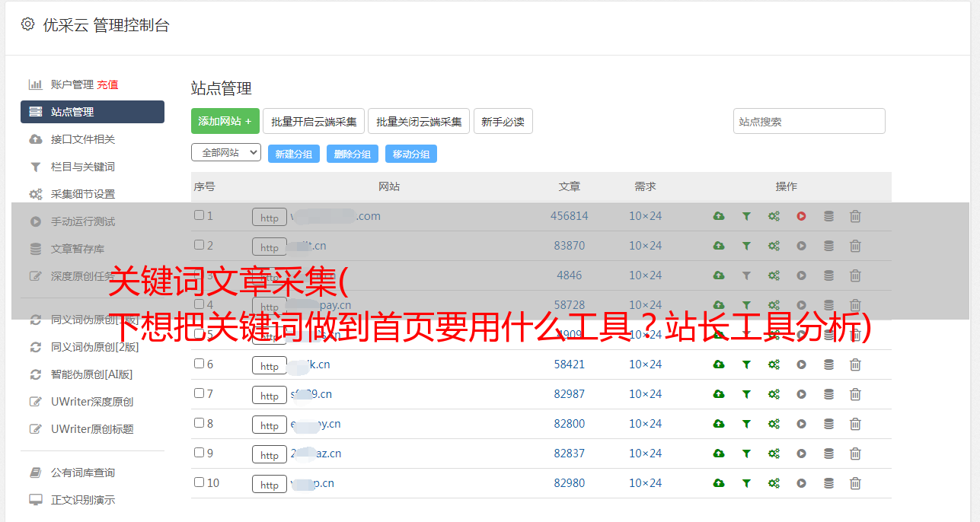Check the box next to row 9
This screenshot has width=980, height=522.
(199, 453)
